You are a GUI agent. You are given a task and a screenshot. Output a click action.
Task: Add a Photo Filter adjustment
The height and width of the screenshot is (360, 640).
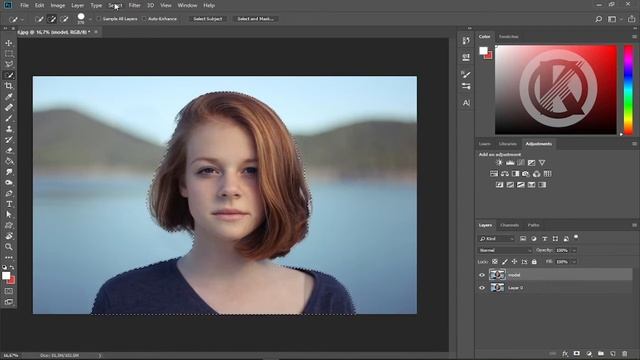pos(526,173)
